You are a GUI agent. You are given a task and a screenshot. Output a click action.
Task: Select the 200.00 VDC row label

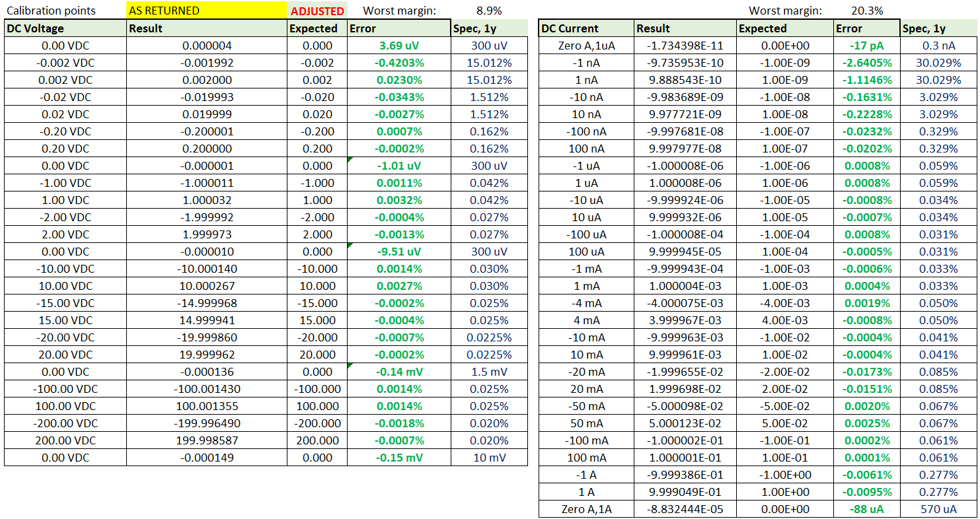65,440
